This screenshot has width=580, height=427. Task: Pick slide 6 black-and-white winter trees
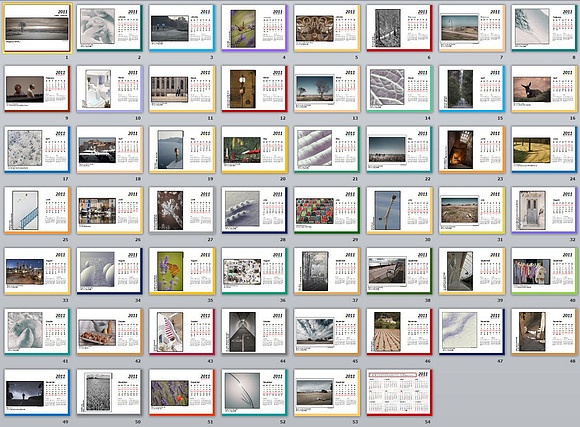(399, 28)
